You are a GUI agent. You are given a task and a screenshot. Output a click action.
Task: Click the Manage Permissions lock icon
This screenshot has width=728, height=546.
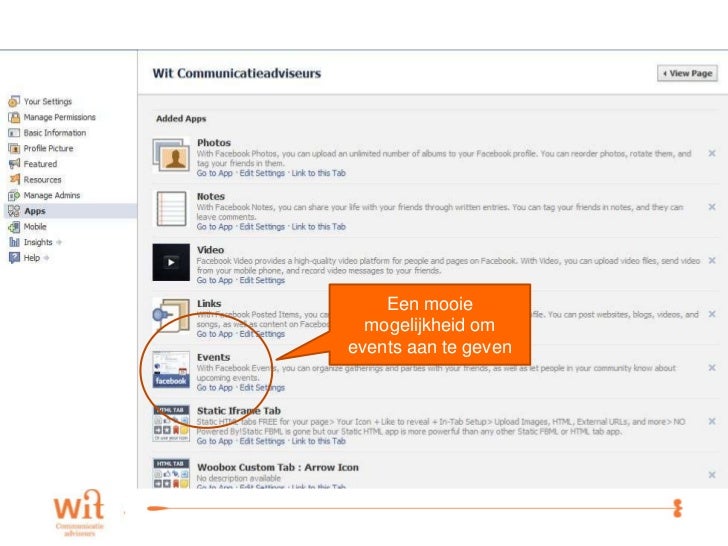click(x=14, y=117)
